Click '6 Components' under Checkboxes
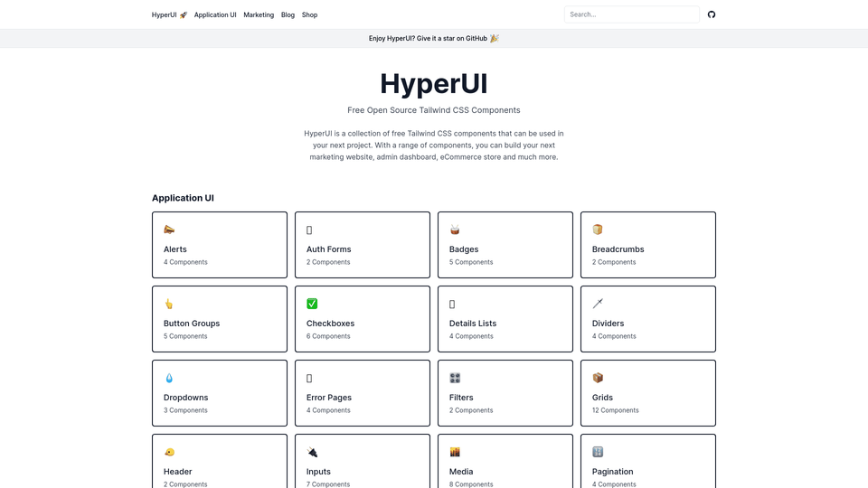The width and height of the screenshot is (868, 488). tap(328, 336)
